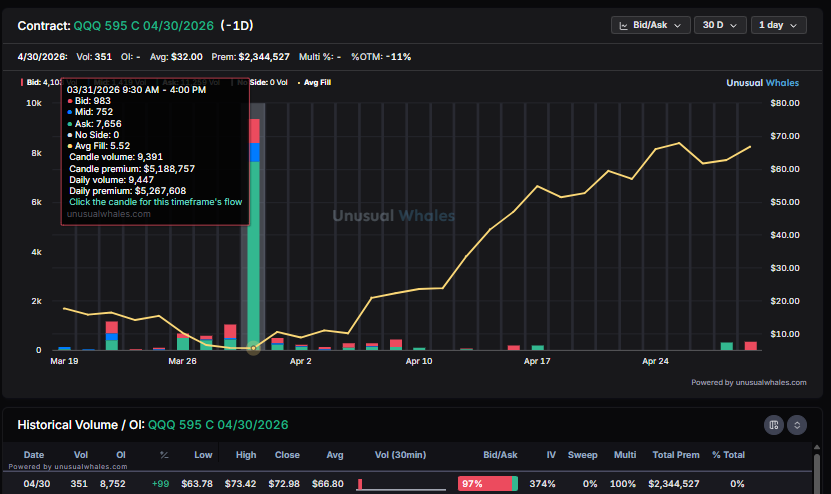Click the expand/collapse table icon
The image size is (831, 494).
point(797,425)
